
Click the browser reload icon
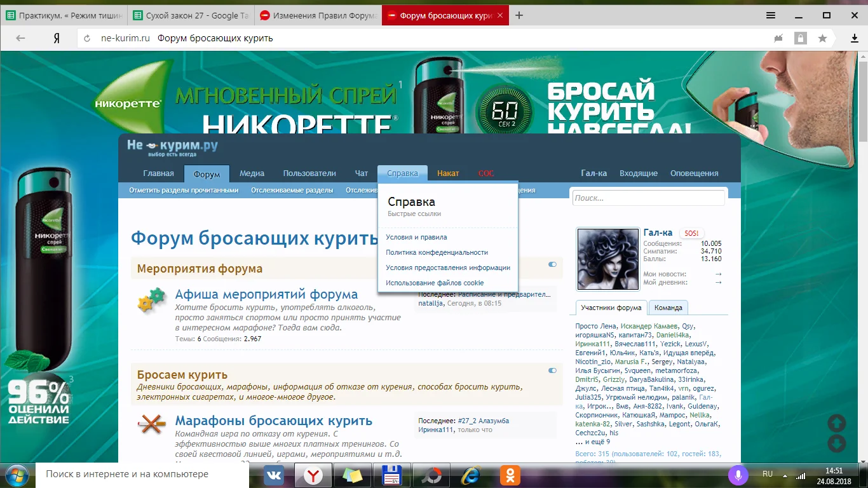click(x=87, y=38)
